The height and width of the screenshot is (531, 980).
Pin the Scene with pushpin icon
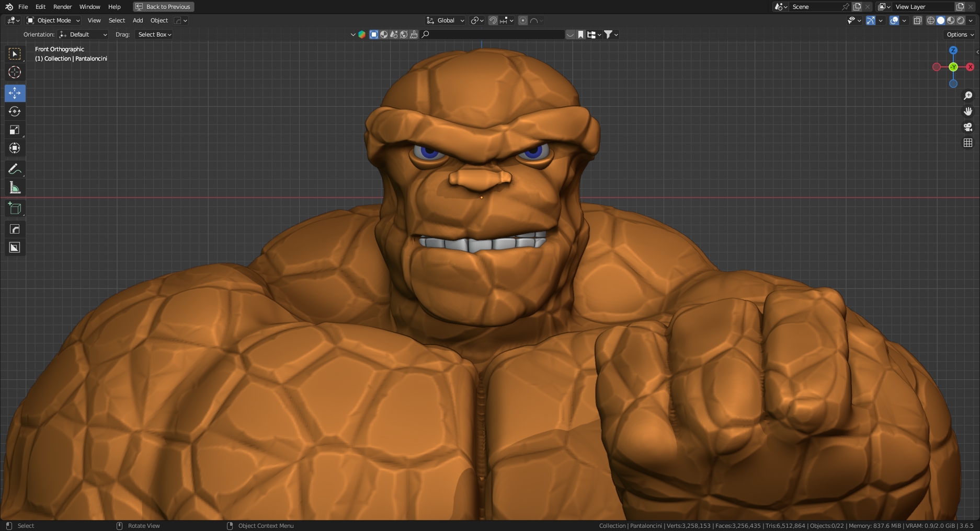pyautogui.click(x=845, y=7)
